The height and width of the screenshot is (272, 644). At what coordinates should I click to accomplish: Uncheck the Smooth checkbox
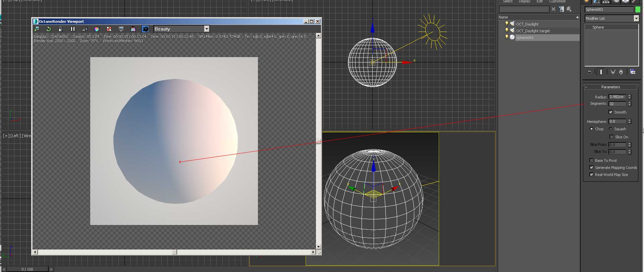pos(610,112)
